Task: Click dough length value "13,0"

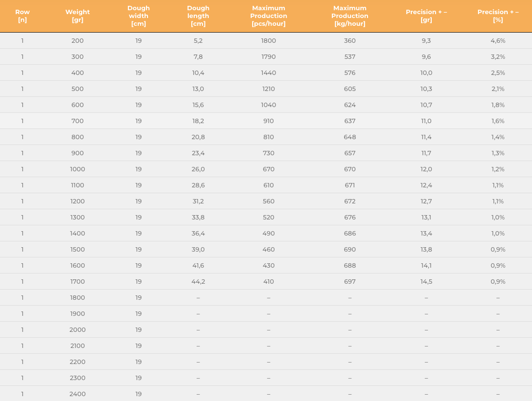Action: pos(198,89)
